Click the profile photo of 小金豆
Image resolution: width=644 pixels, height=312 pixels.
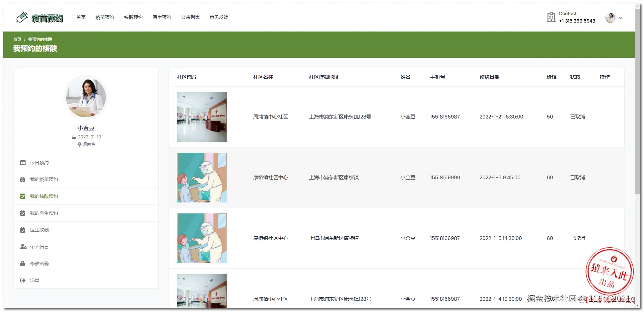pos(86,97)
